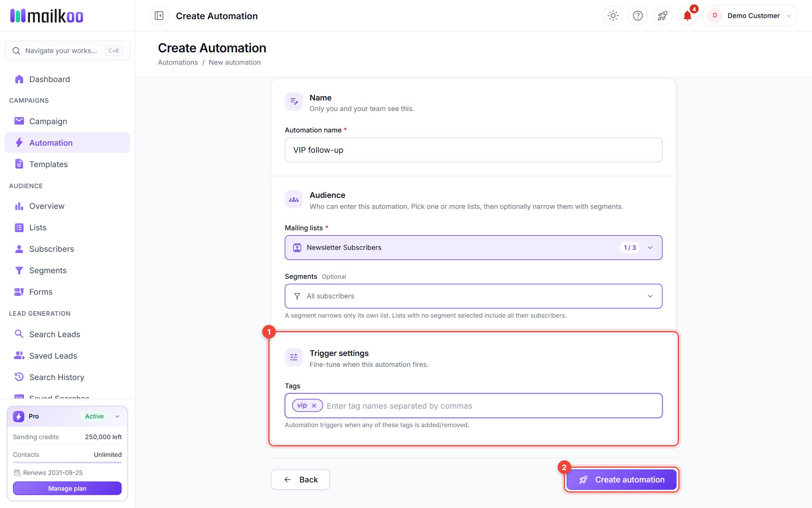Viewport: 812px width, 508px height.
Task: Open the Mailing lists dropdown
Action: click(473, 248)
